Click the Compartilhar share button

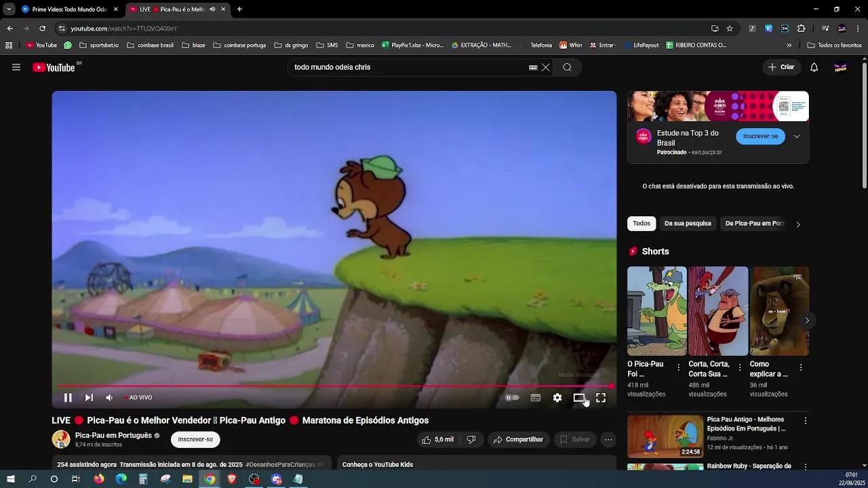(x=519, y=439)
